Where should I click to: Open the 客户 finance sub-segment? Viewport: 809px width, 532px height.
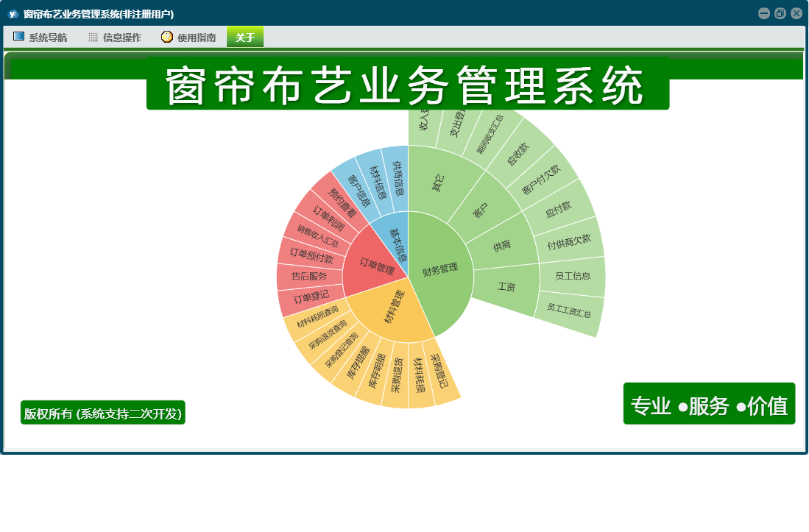pyautogui.click(x=481, y=210)
